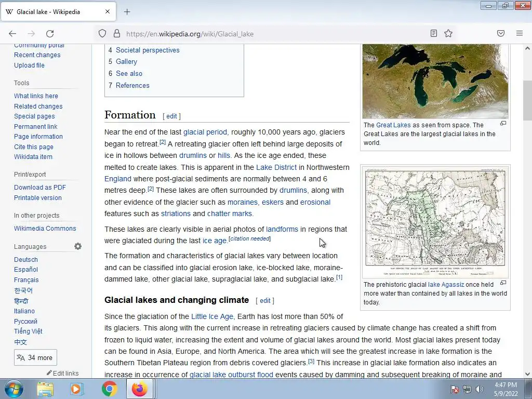Open Recent changes in sidebar
532x399 pixels.
point(37,55)
